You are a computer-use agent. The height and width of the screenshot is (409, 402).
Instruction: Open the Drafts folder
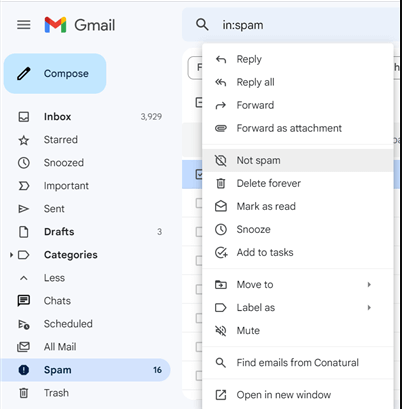(x=85, y=232)
